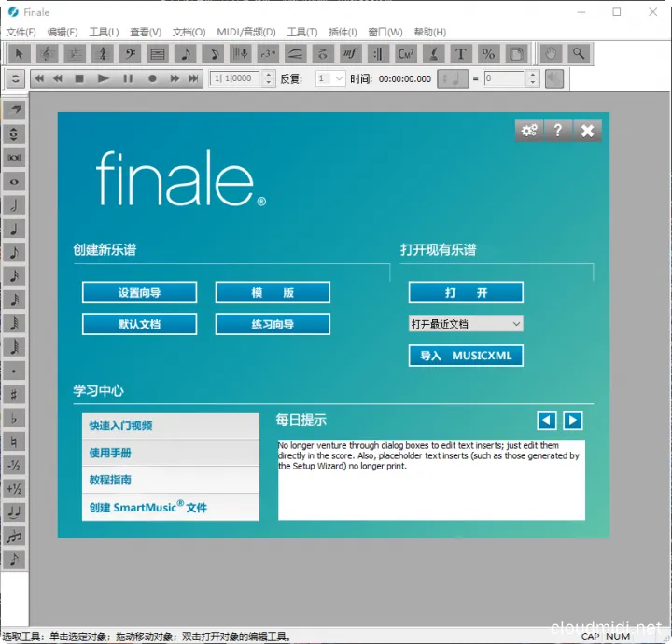
Task: Select the Selection arrow tool
Action: coord(20,53)
